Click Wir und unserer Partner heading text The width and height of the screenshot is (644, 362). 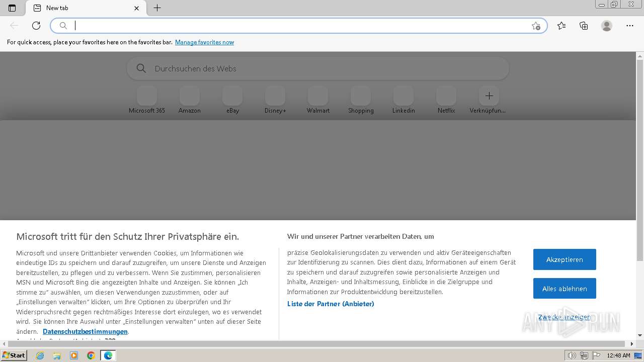click(360, 236)
